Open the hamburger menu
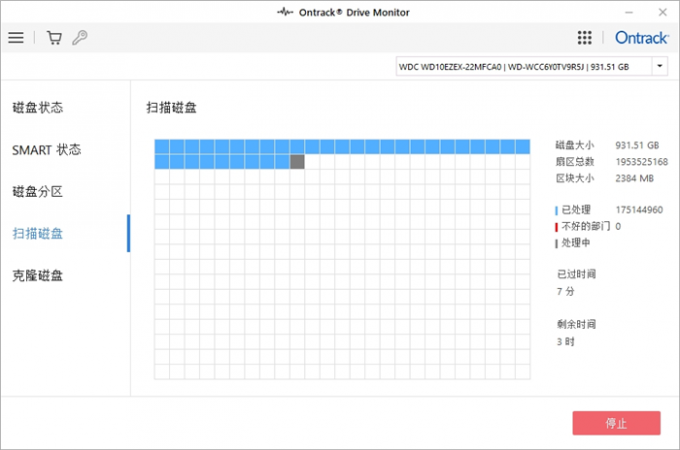 pos(16,38)
